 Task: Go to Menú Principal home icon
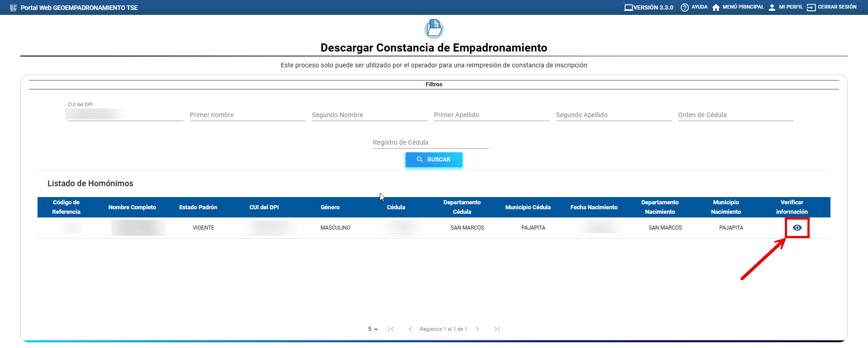pos(716,7)
